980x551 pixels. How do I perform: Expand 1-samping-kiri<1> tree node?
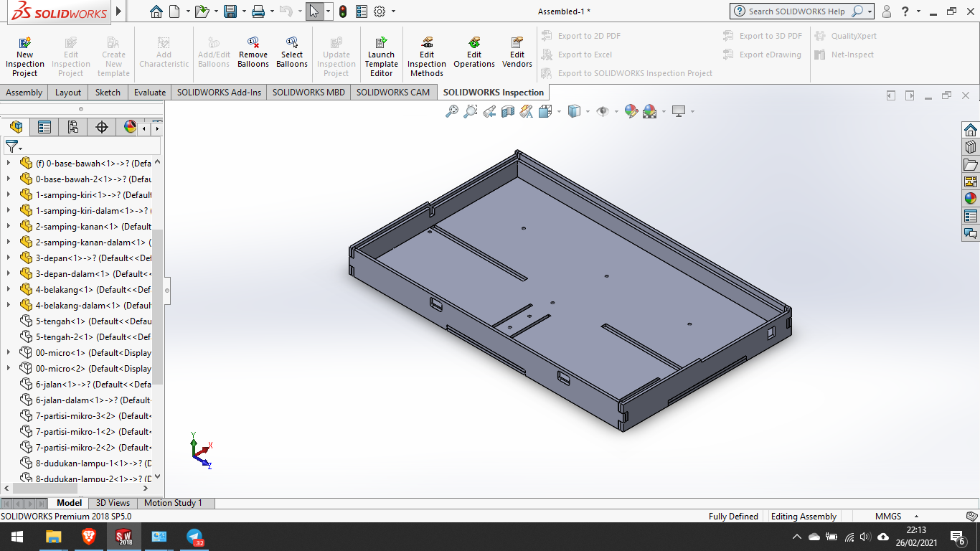(x=9, y=195)
